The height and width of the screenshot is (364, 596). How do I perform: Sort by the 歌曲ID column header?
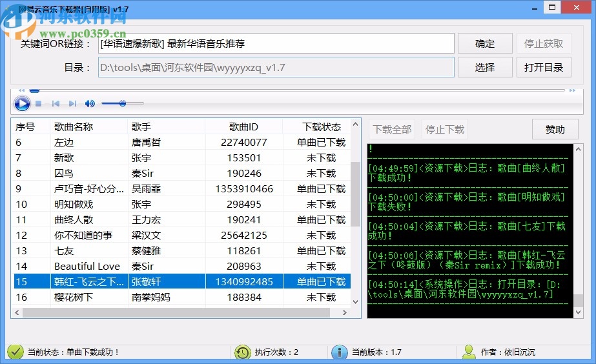(x=243, y=126)
